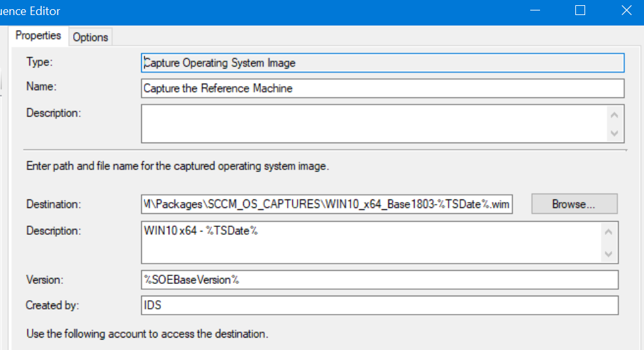Click the down arrow of the step Description scrollbar
Image resolution: width=644 pixels, height=350 pixels.
click(x=615, y=133)
